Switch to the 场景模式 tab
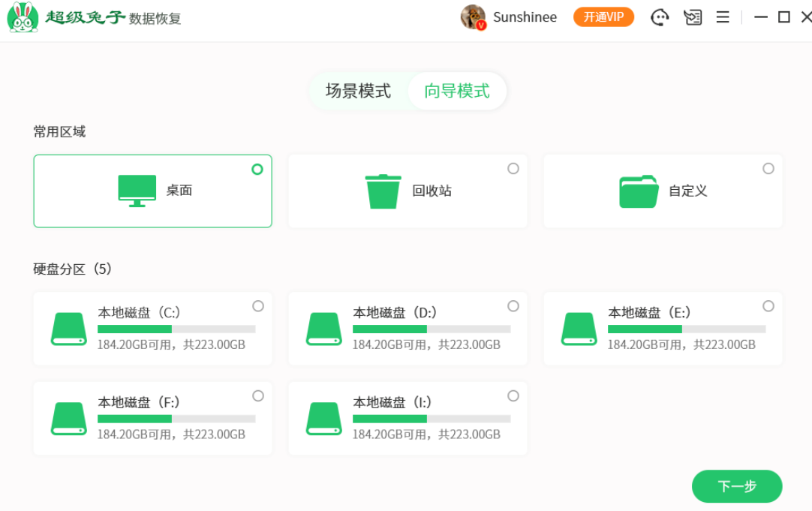 tap(358, 92)
